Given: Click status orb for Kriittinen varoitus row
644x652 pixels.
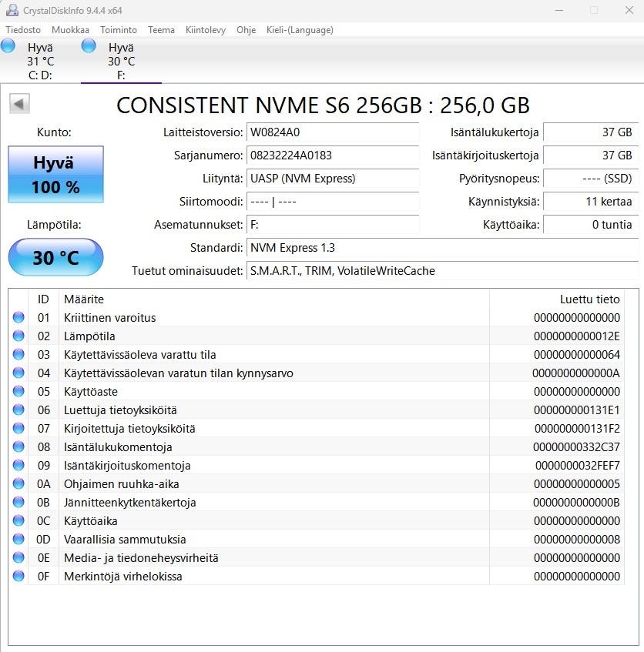Looking at the screenshot, I should (18, 318).
